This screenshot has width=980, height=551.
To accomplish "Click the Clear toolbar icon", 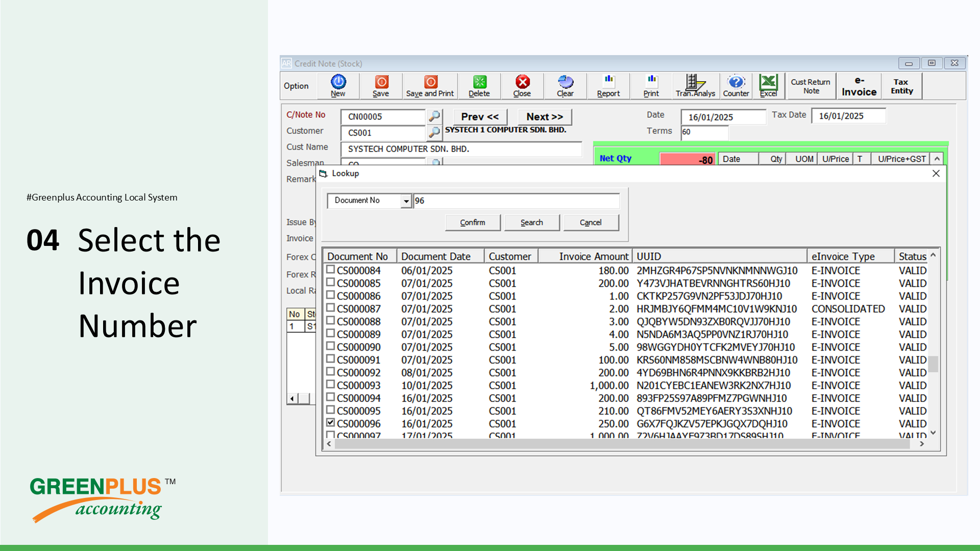I will pyautogui.click(x=565, y=85).
